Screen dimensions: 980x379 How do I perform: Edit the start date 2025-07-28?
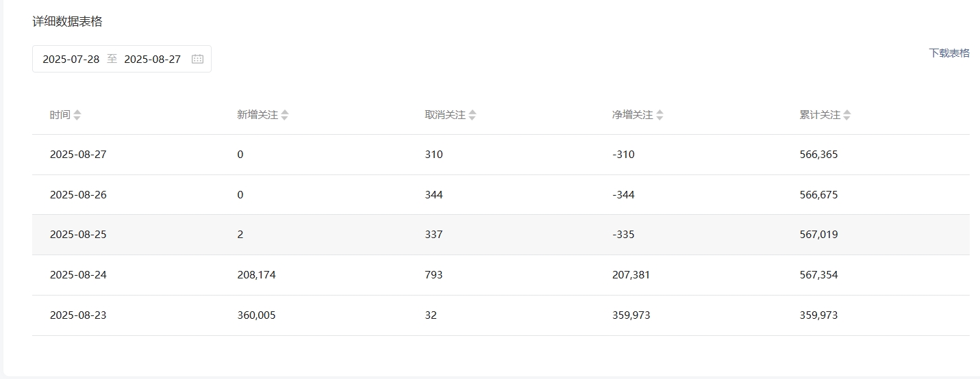(x=71, y=59)
